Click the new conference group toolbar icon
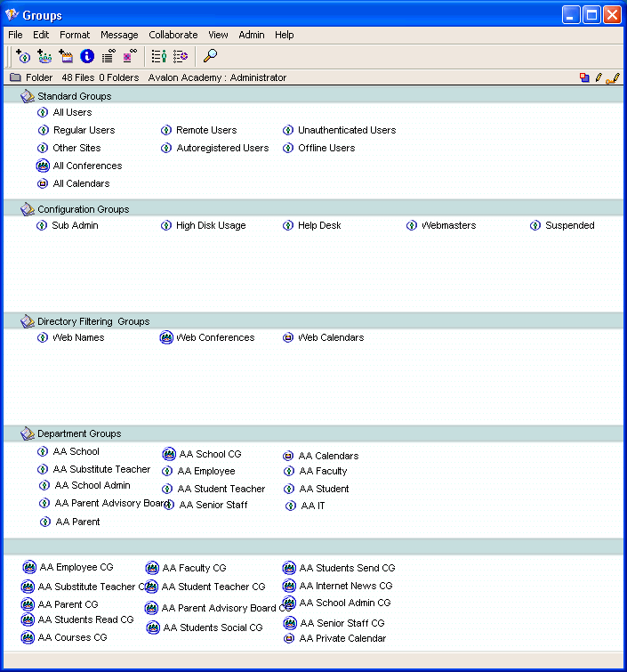Viewport: 627px width, 672px height. click(44, 56)
